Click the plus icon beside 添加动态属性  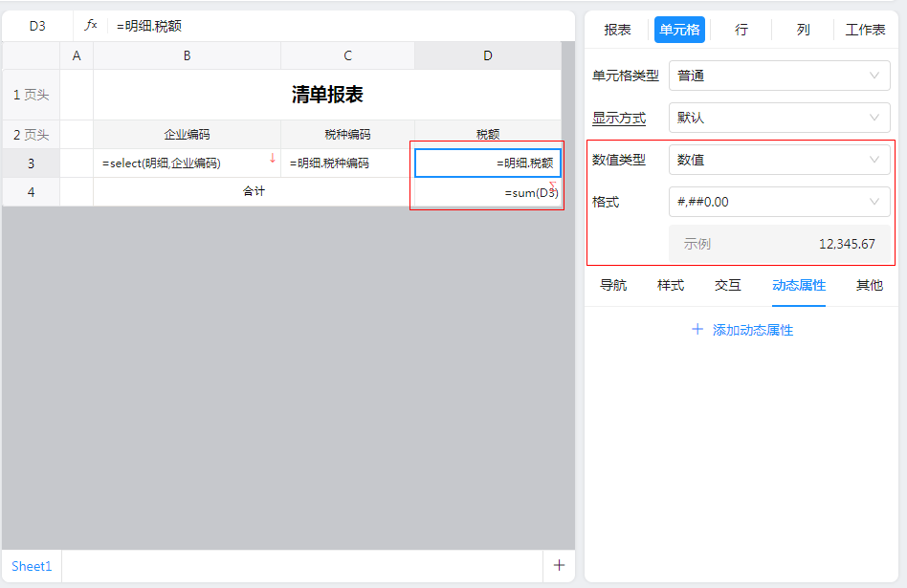(x=697, y=330)
